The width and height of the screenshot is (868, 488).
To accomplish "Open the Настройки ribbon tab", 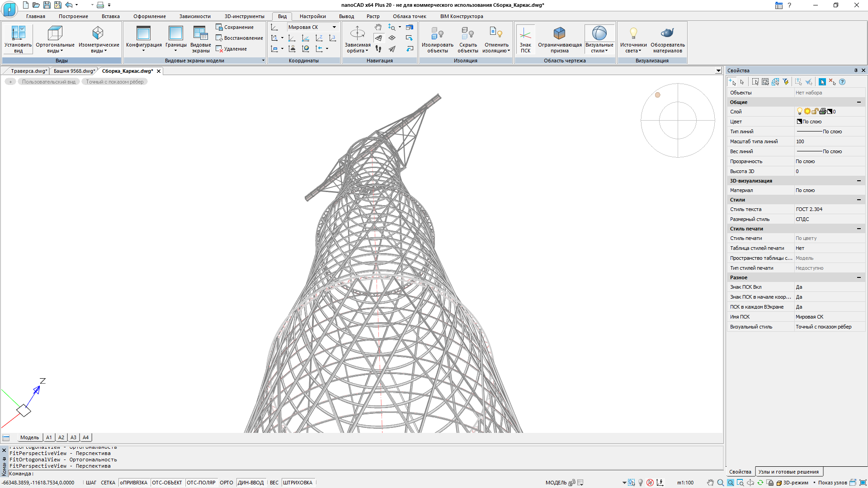I will (312, 16).
